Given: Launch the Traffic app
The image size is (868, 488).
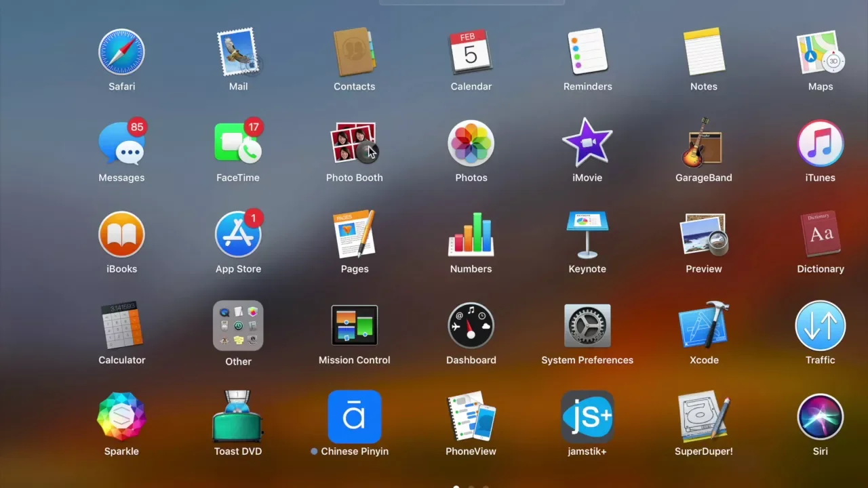Looking at the screenshot, I should click(820, 326).
